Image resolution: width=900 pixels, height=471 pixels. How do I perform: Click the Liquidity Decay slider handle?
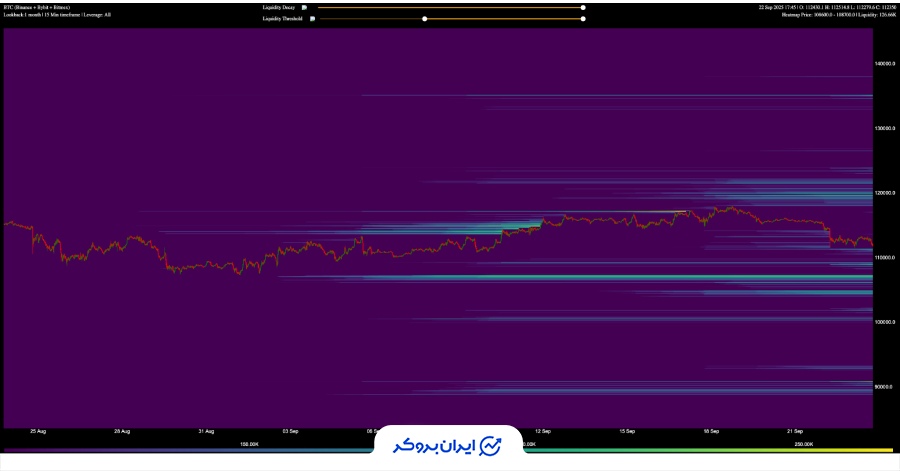click(x=583, y=7)
